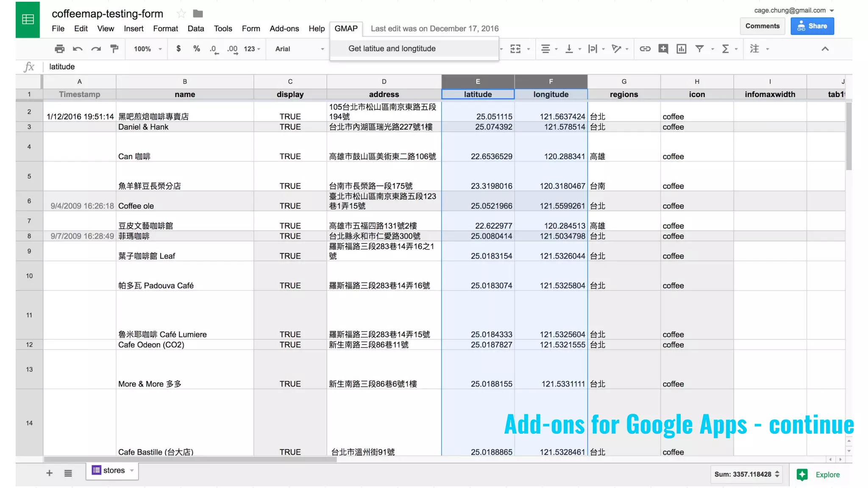The width and height of the screenshot is (868, 488).
Task: Open the Filter views dropdown arrow
Action: click(x=712, y=49)
